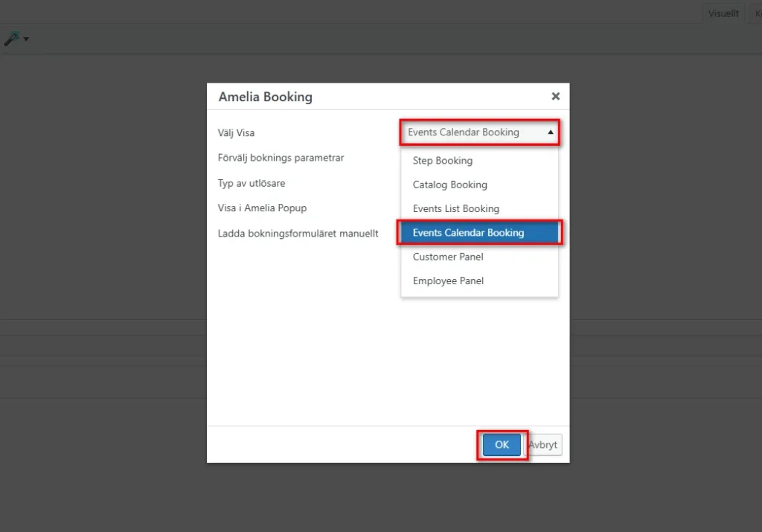Choose Events Calendar Booking from list
Image resolution: width=762 pixels, height=532 pixels.
pyautogui.click(x=479, y=233)
